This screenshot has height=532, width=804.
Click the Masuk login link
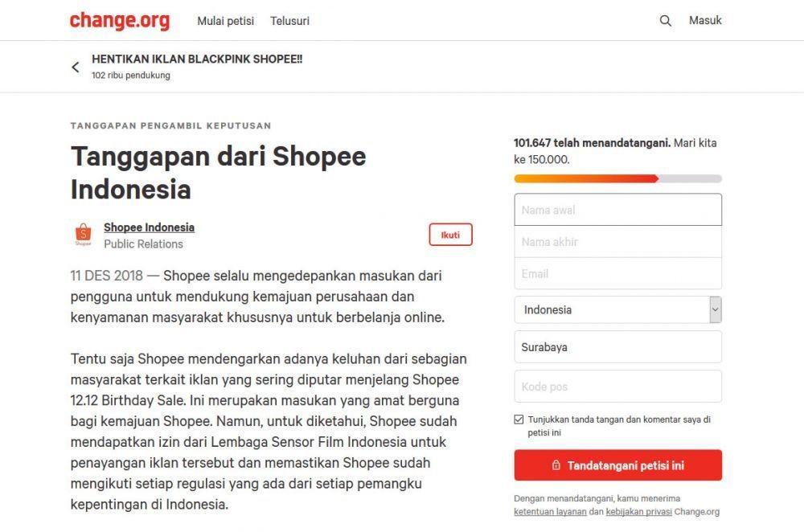click(705, 21)
